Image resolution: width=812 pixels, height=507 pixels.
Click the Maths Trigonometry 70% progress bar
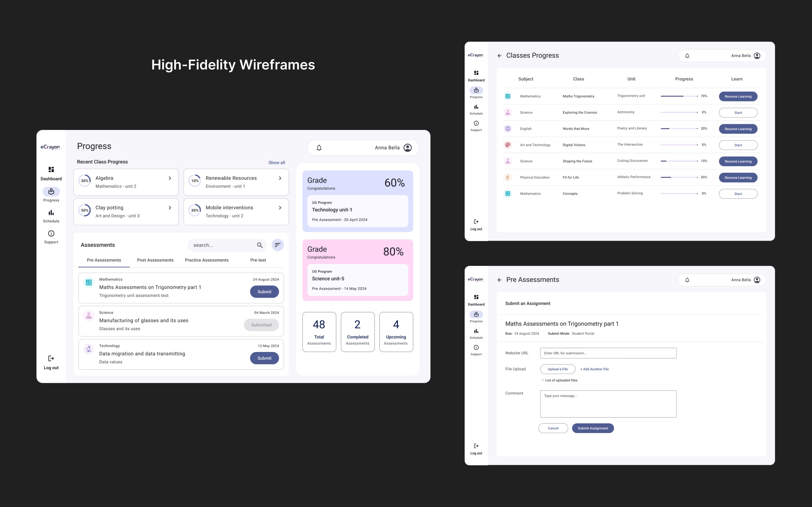(679, 96)
